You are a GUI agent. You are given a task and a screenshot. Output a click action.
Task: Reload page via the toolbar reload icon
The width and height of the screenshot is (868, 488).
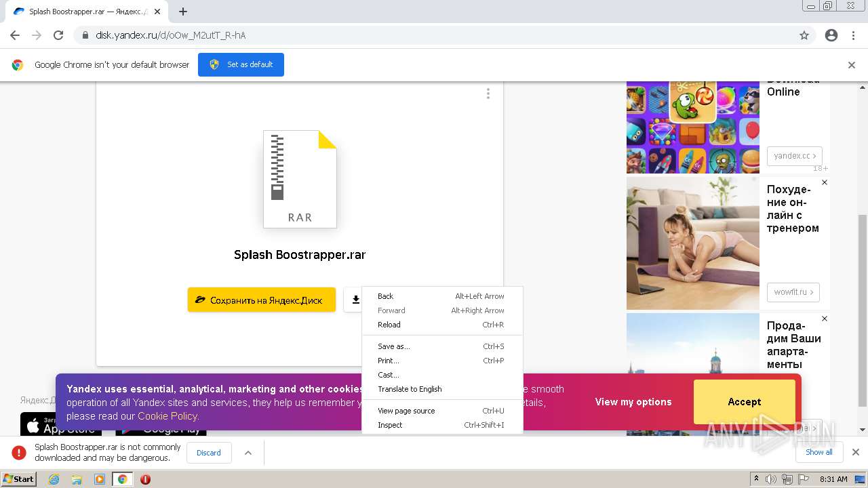58,35
